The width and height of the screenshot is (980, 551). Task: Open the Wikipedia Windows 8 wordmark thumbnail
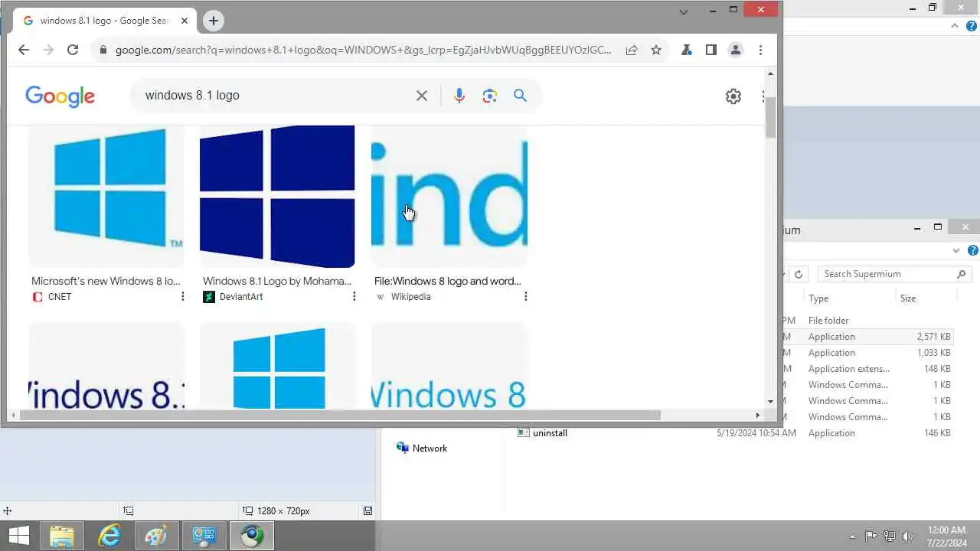[x=449, y=197]
